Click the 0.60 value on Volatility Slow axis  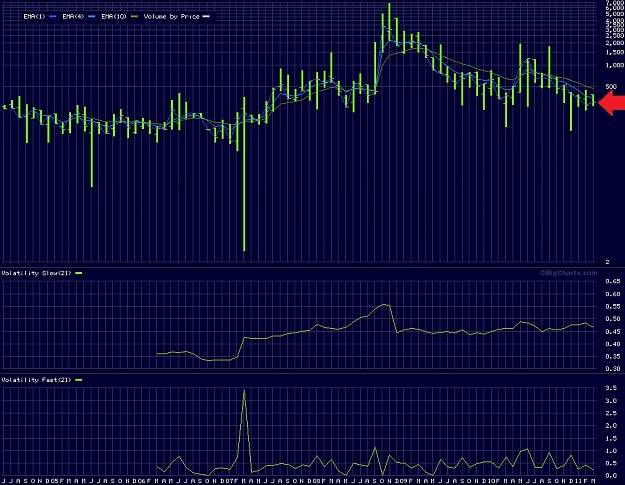613,294
